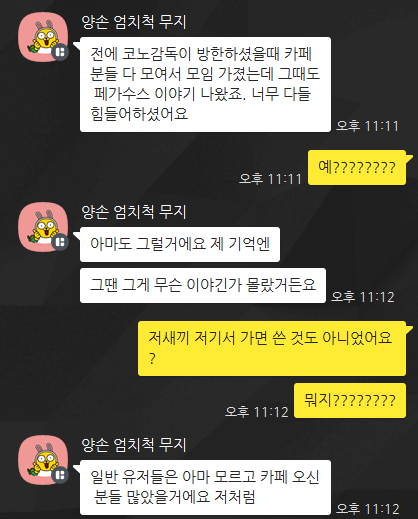This screenshot has height=519, width=418.
Task: Select the 그땐 그게 무슨 이야긴가 몰랐거든요 bubble
Action: tap(203, 285)
